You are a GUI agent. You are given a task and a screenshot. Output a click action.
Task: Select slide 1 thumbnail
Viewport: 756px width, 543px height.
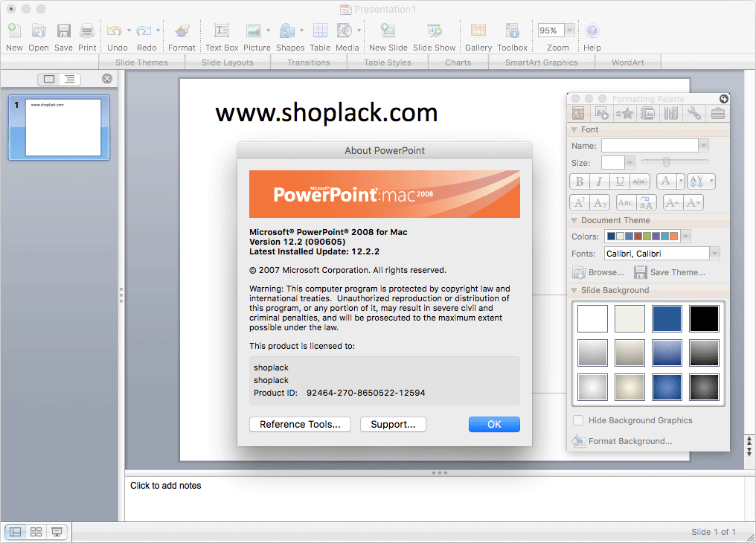coord(60,127)
